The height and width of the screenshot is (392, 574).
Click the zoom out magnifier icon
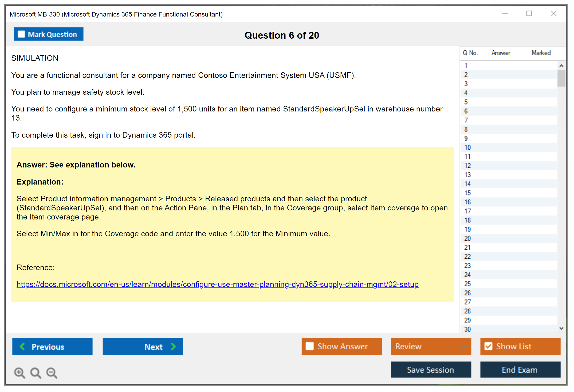click(52, 373)
